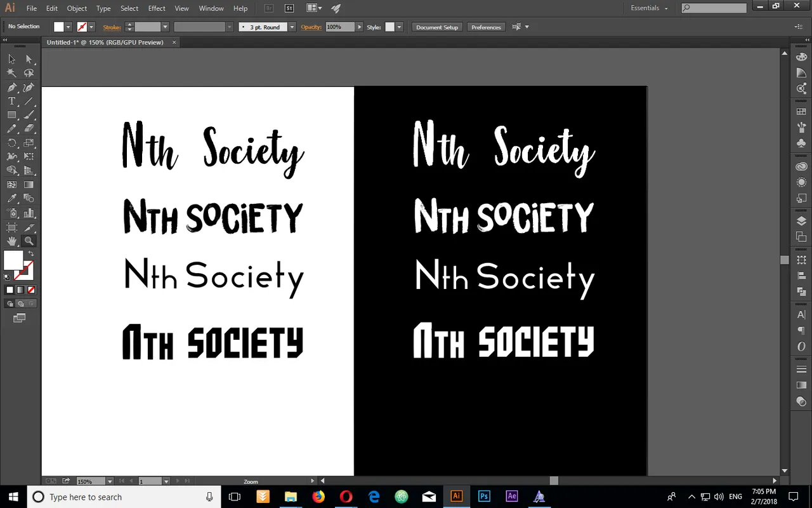812x508 pixels.
Task: Change the screen mode
Action: [x=20, y=317]
